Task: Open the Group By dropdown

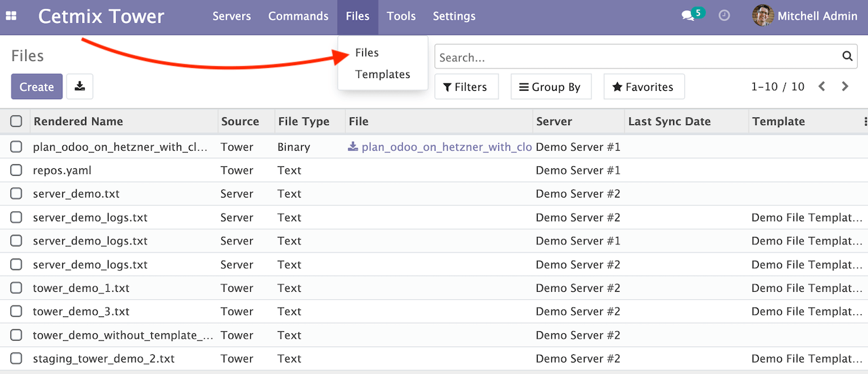Action: [551, 87]
